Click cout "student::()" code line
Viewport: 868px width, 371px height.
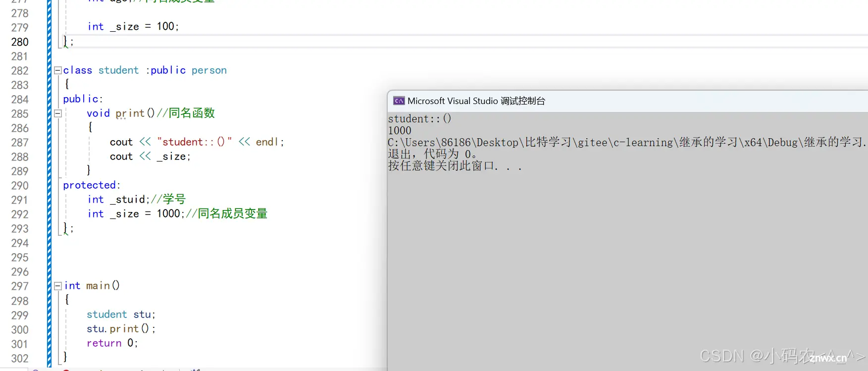click(197, 142)
